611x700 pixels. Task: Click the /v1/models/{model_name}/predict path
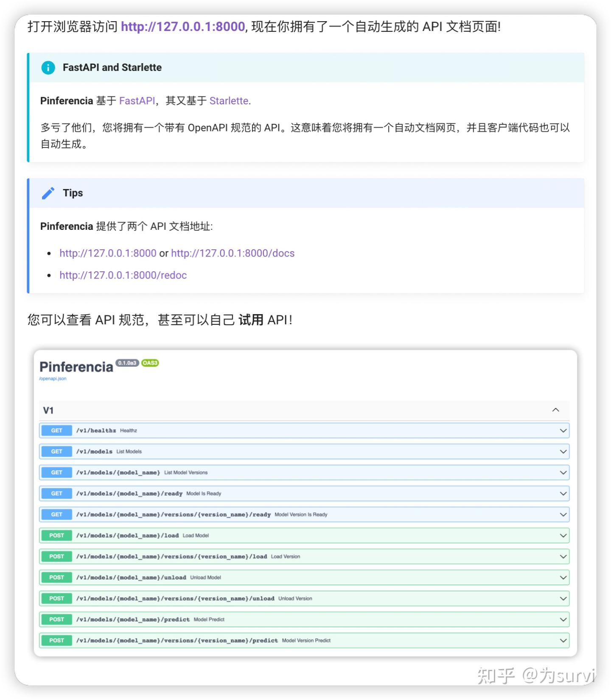133,619
